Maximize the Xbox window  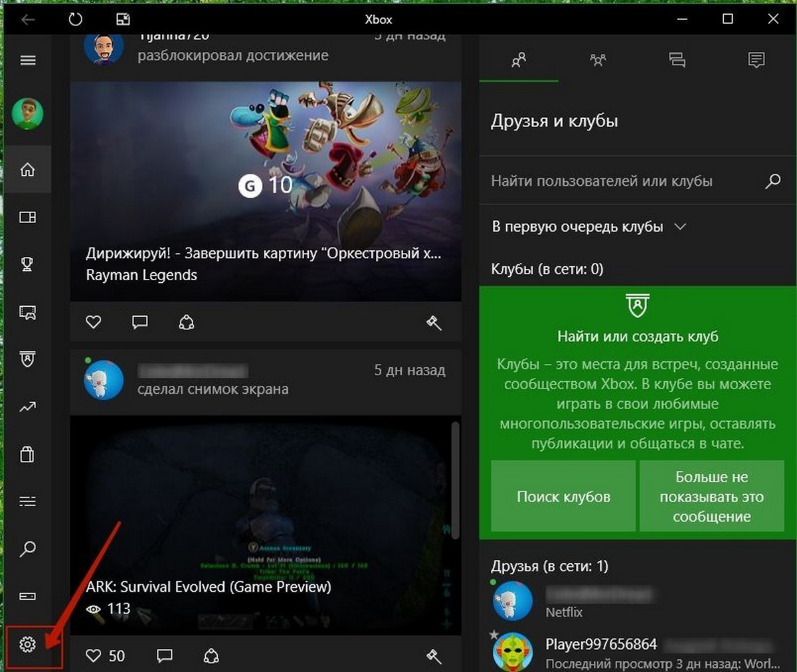pos(728,19)
